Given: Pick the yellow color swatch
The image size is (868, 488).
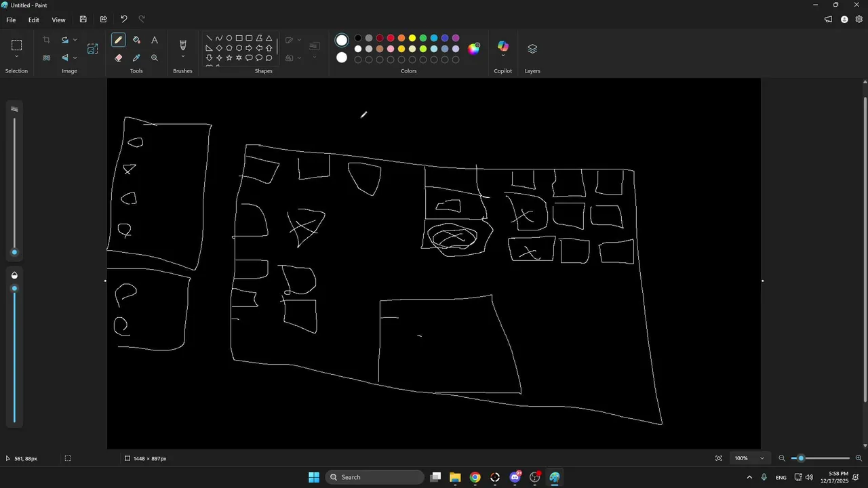Looking at the screenshot, I should click(412, 38).
